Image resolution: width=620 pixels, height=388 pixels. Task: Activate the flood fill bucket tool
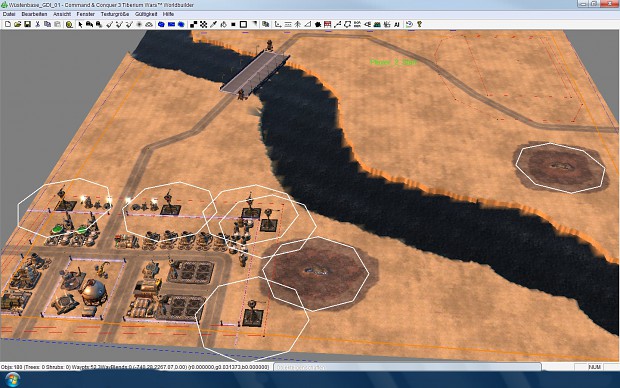(223, 25)
